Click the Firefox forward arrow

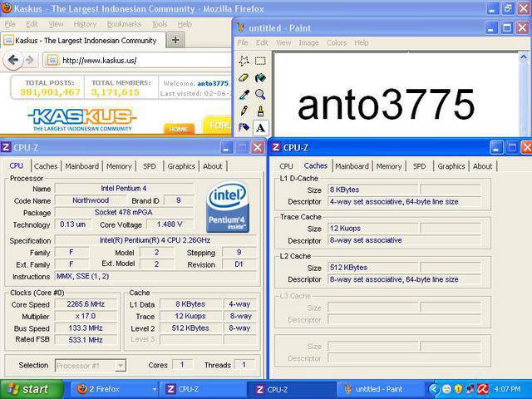[30, 61]
